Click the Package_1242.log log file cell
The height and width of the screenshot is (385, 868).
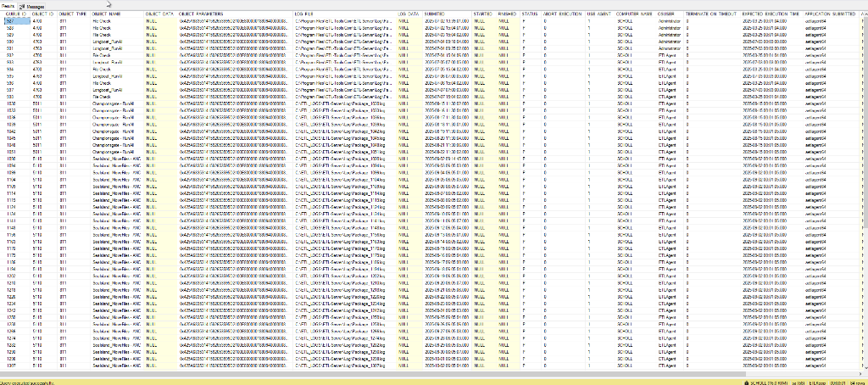click(345, 310)
